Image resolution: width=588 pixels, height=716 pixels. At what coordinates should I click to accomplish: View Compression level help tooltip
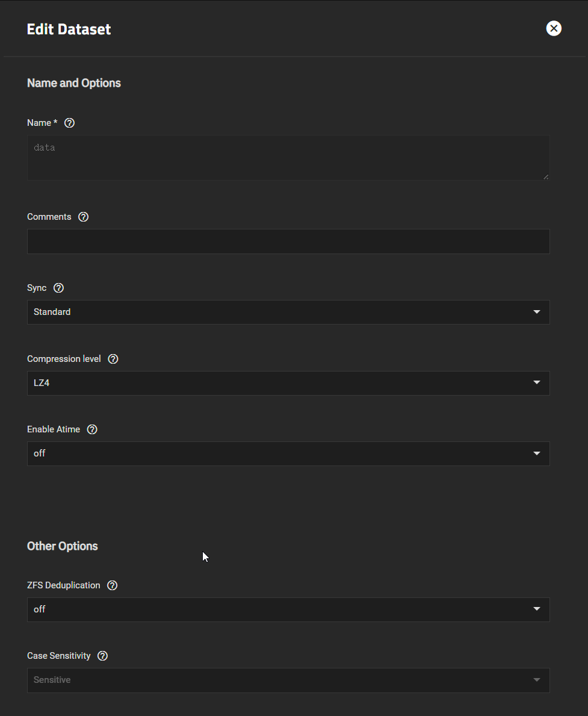113,359
